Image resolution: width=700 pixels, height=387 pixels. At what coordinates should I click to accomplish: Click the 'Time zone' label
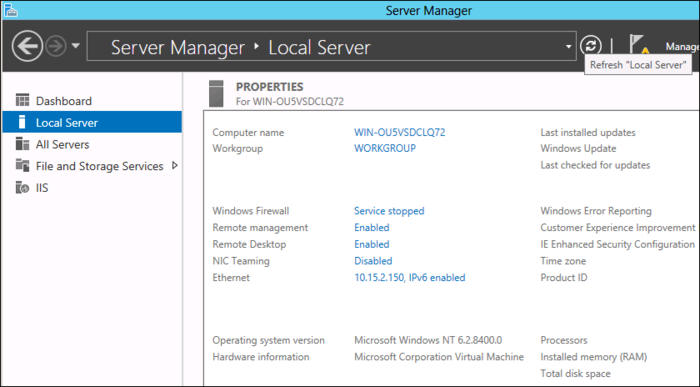(563, 261)
